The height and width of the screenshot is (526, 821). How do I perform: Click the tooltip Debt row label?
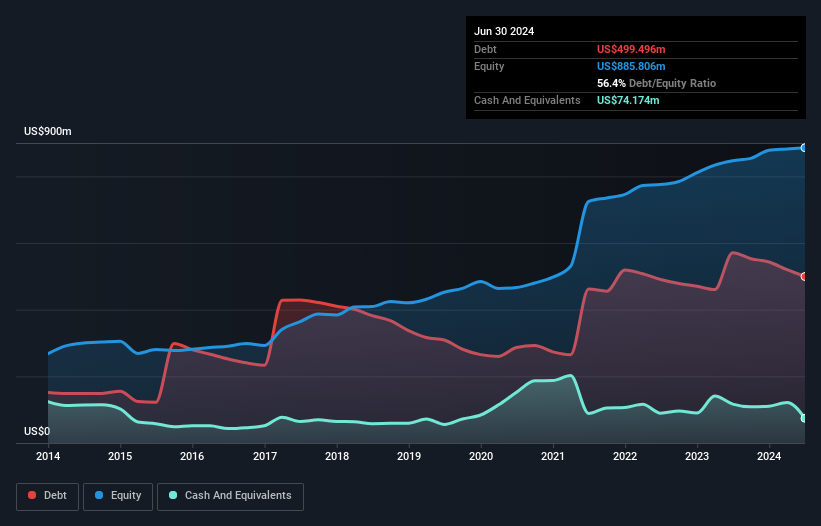pyautogui.click(x=485, y=49)
